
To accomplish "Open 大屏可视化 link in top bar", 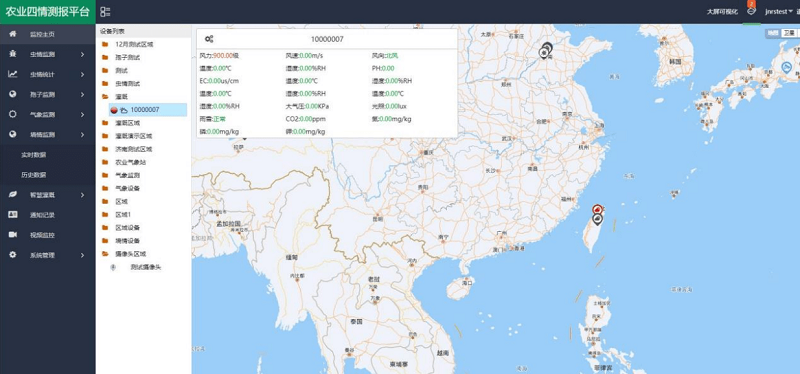I will (722, 12).
